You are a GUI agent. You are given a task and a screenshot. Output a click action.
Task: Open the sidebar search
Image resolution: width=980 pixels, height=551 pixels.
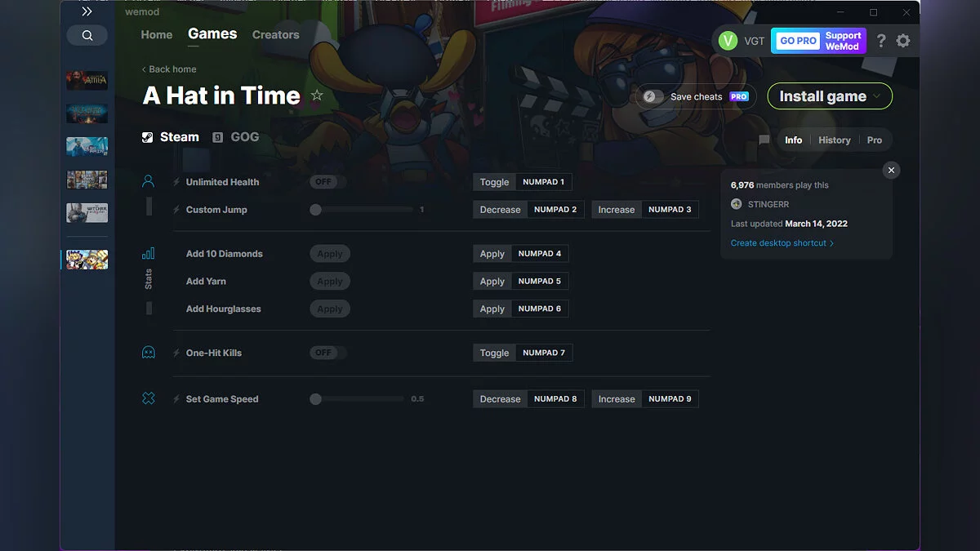(87, 35)
